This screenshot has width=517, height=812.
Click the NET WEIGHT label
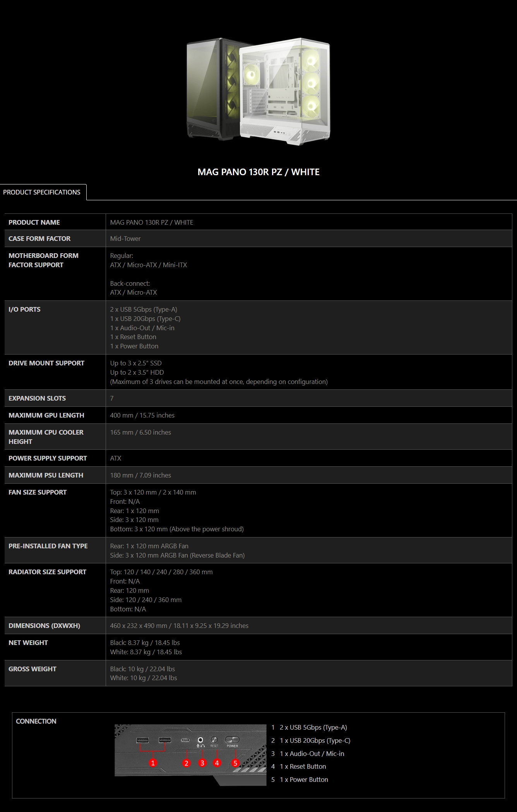tap(28, 643)
